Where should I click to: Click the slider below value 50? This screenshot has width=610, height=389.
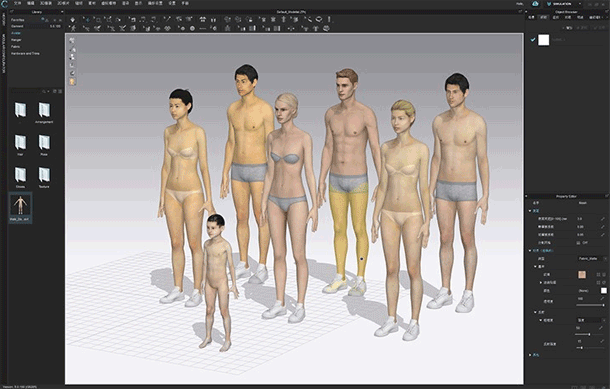pos(590,334)
